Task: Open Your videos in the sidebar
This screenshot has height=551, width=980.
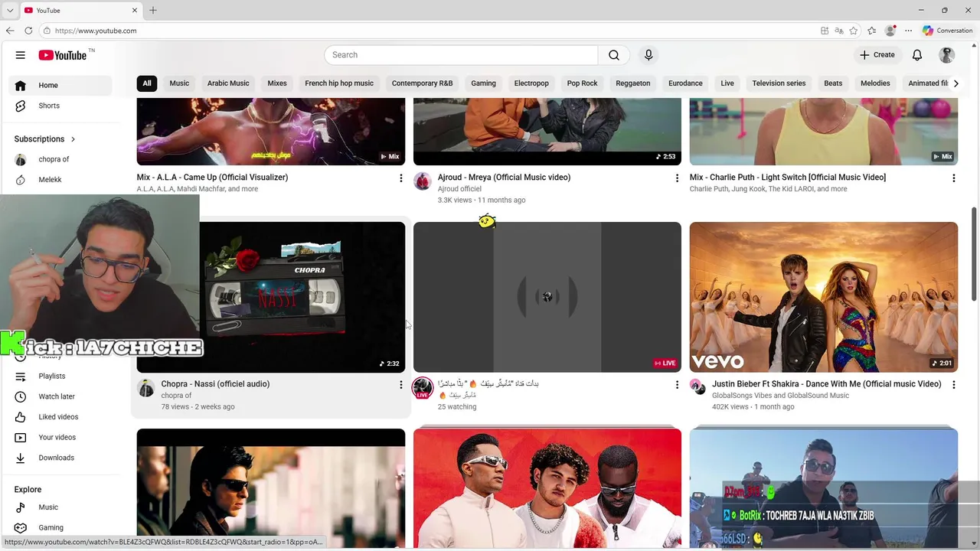Action: 60,438
